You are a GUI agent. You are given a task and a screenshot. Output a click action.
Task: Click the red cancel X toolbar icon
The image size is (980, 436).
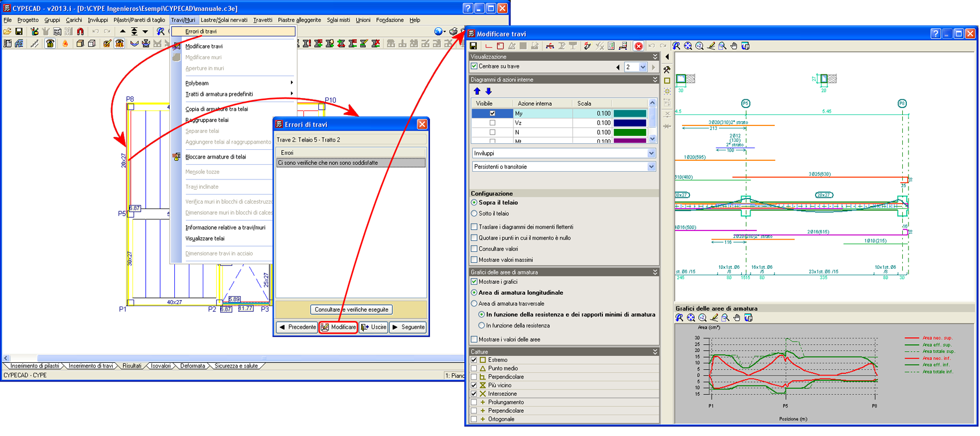tap(638, 46)
